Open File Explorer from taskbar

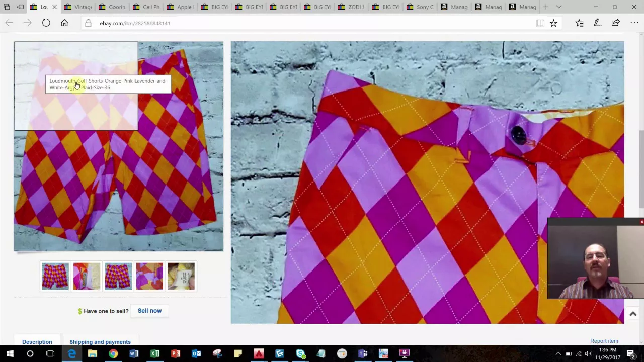[x=92, y=354]
